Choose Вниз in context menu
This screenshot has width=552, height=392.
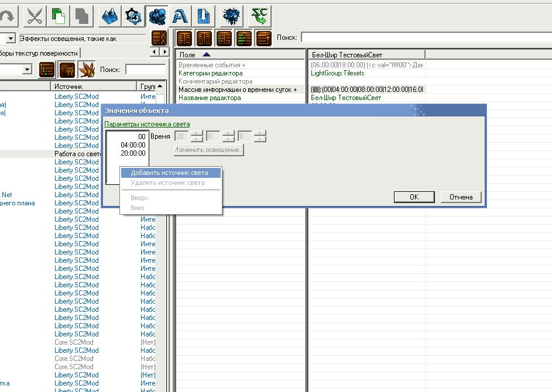point(171,208)
